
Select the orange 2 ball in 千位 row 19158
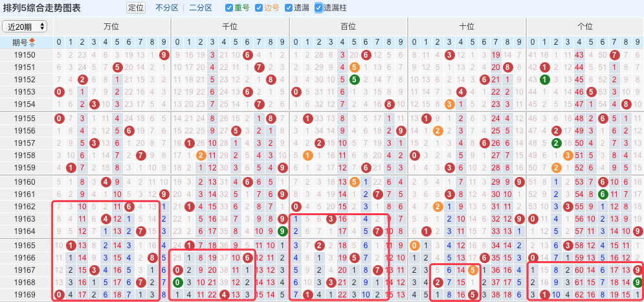(201, 156)
